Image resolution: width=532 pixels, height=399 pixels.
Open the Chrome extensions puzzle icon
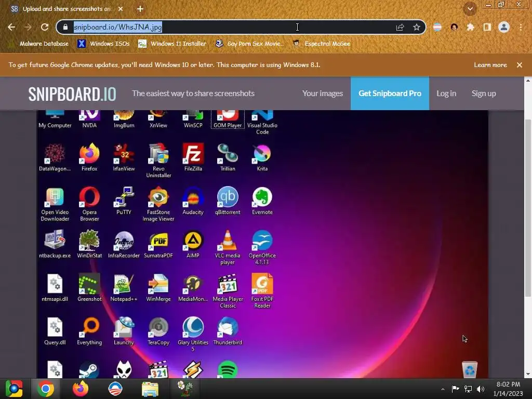click(x=470, y=27)
